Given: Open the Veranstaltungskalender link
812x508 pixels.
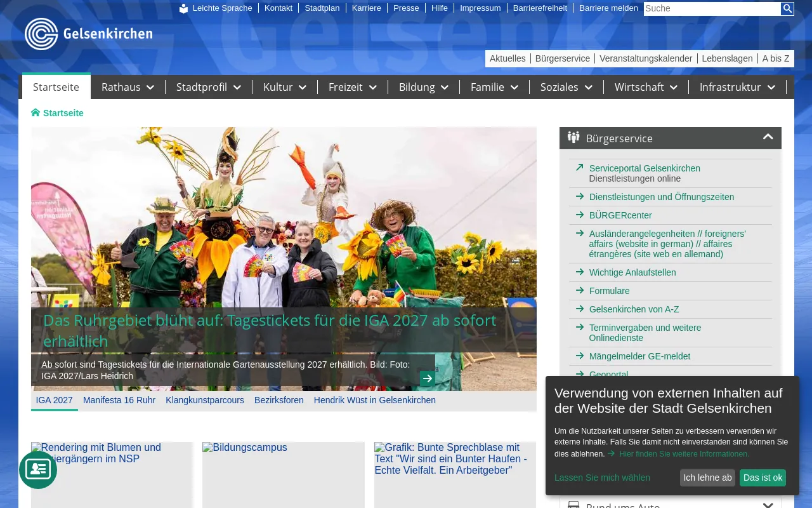Looking at the screenshot, I should (x=646, y=58).
